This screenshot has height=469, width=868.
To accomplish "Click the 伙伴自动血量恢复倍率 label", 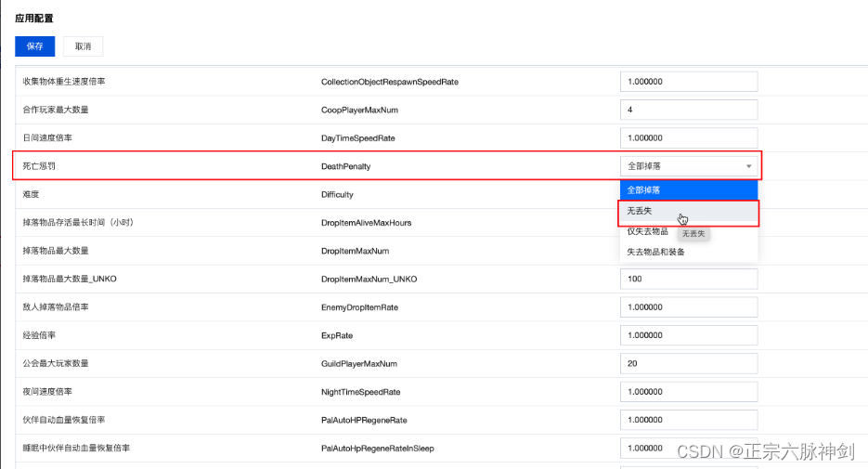I will pyautogui.click(x=64, y=420).
